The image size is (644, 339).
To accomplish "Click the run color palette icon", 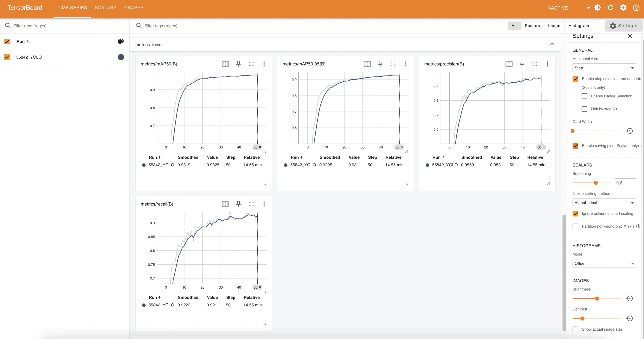I will pyautogui.click(x=121, y=41).
